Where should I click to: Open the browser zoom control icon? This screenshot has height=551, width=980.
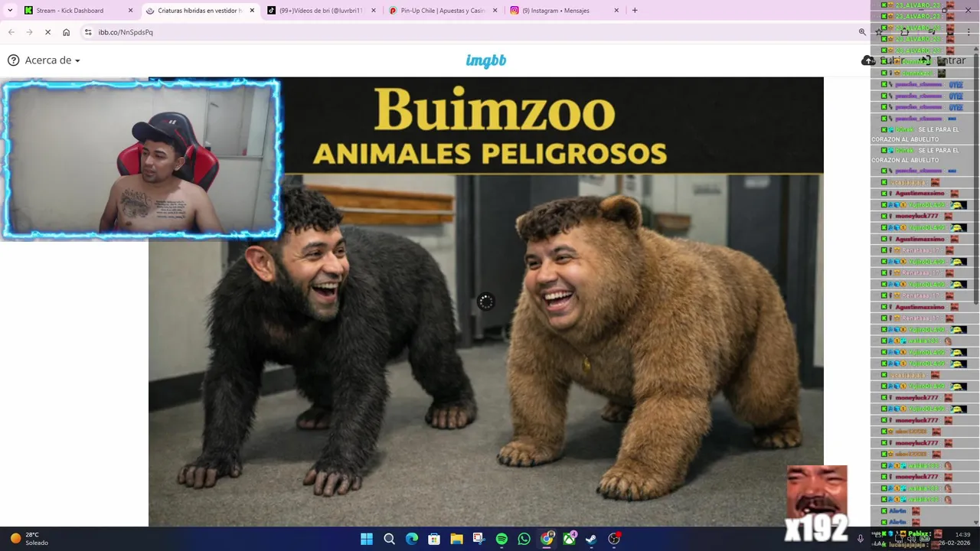coord(862,32)
